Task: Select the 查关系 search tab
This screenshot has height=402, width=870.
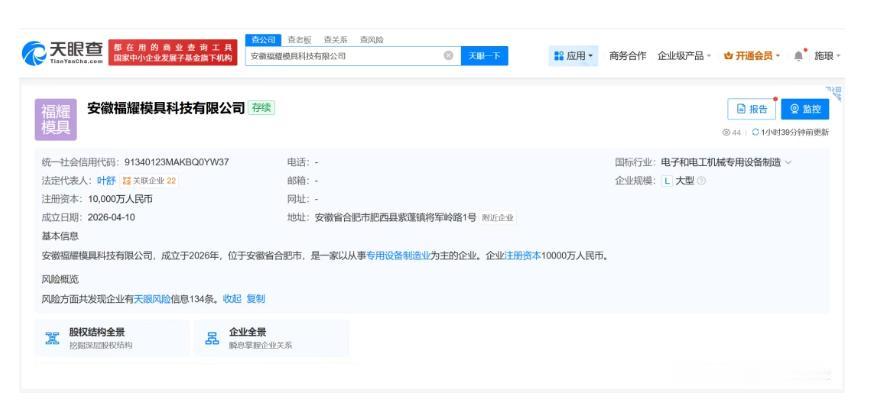Action: click(x=335, y=40)
